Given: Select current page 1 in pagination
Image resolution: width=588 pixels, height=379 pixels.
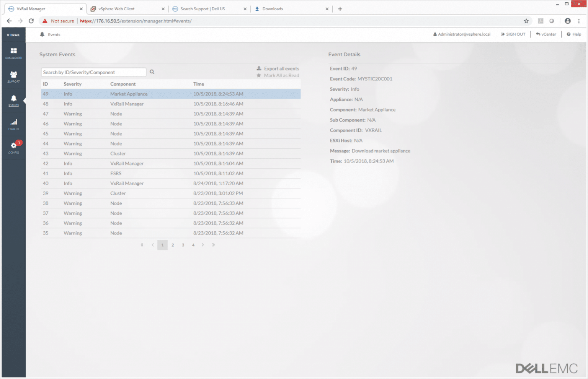Looking at the screenshot, I should 162,245.
